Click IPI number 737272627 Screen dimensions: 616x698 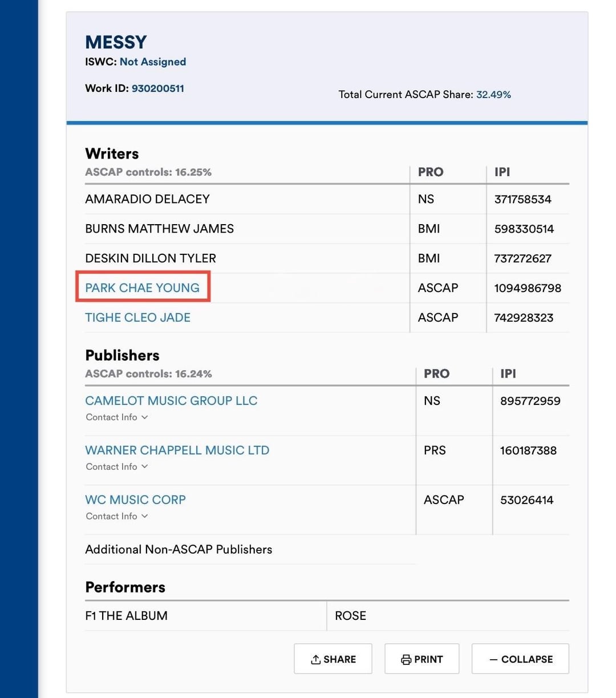[x=522, y=259]
